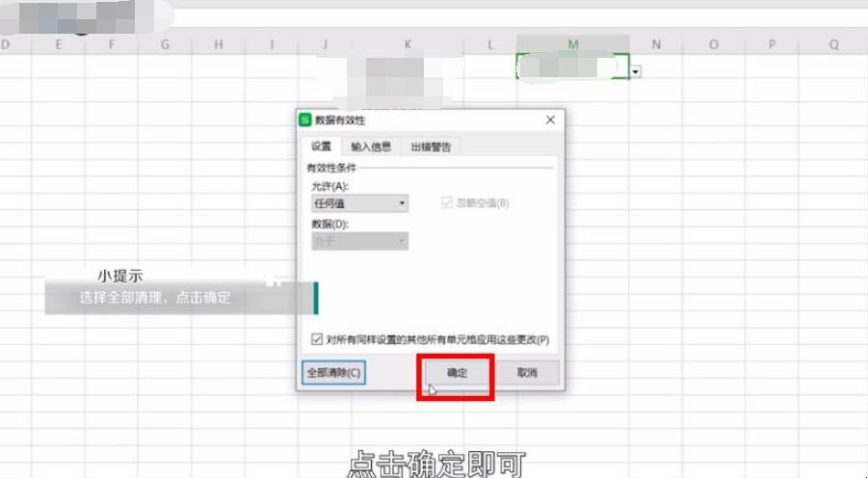Viewport: 868px width, 478px height.
Task: Uncheck apply changes to all same-setting cells
Action: click(317, 339)
